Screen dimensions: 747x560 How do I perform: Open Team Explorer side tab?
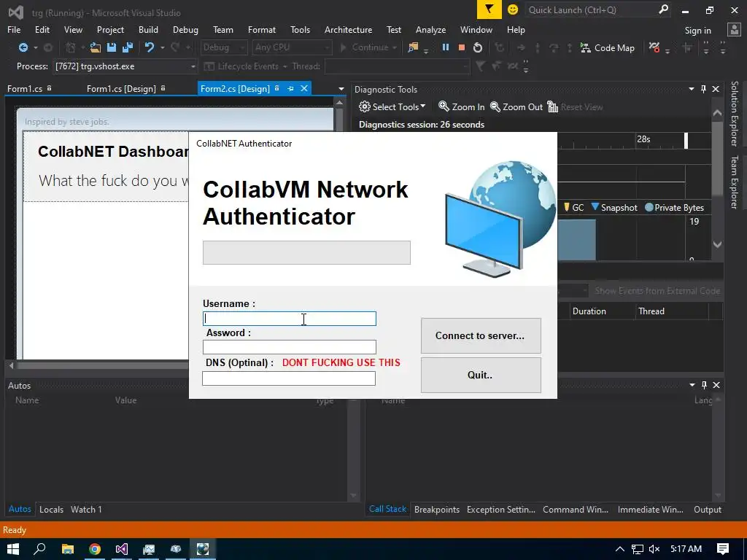735,182
